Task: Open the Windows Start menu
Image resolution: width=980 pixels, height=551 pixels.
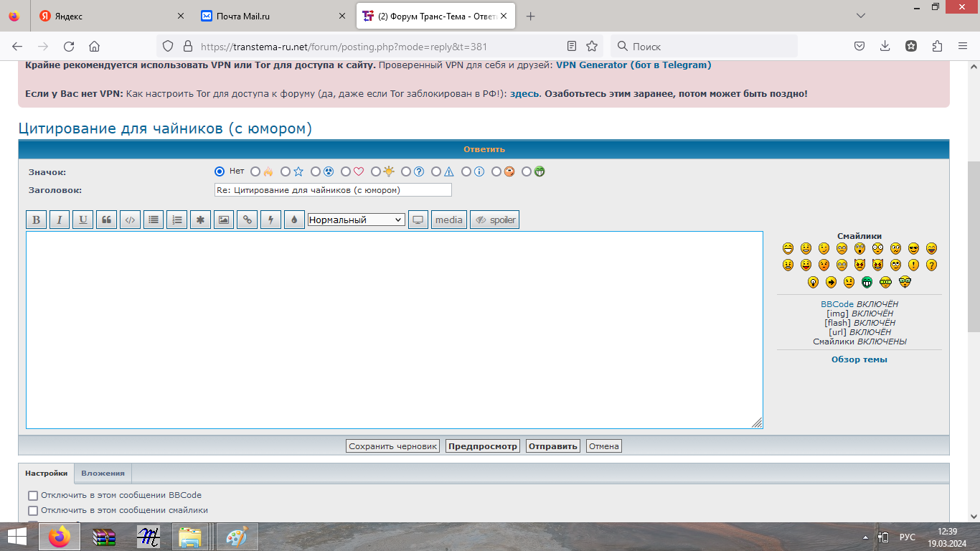Action: click(x=17, y=537)
